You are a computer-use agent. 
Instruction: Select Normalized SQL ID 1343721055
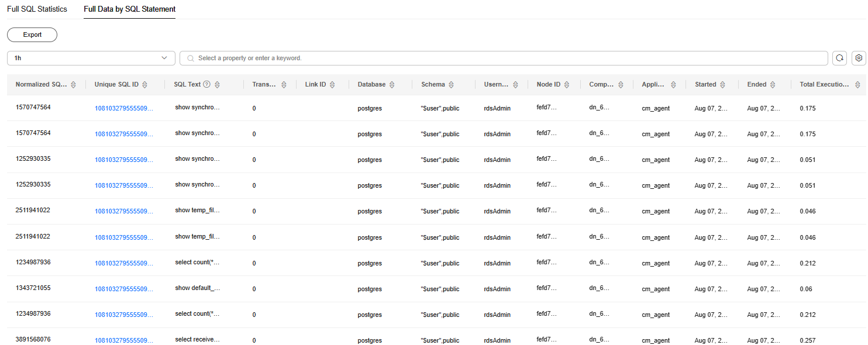[33, 288]
